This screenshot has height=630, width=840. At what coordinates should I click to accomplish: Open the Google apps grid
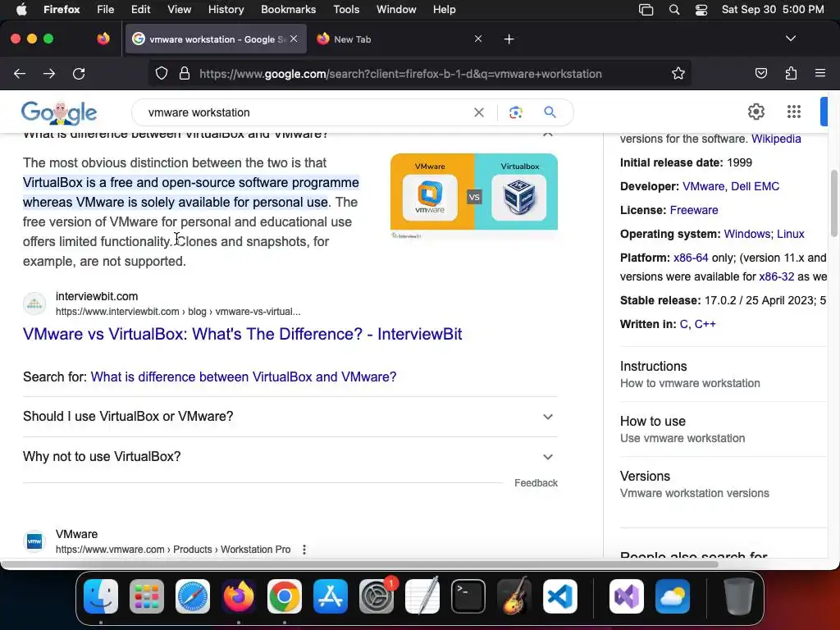tap(794, 112)
